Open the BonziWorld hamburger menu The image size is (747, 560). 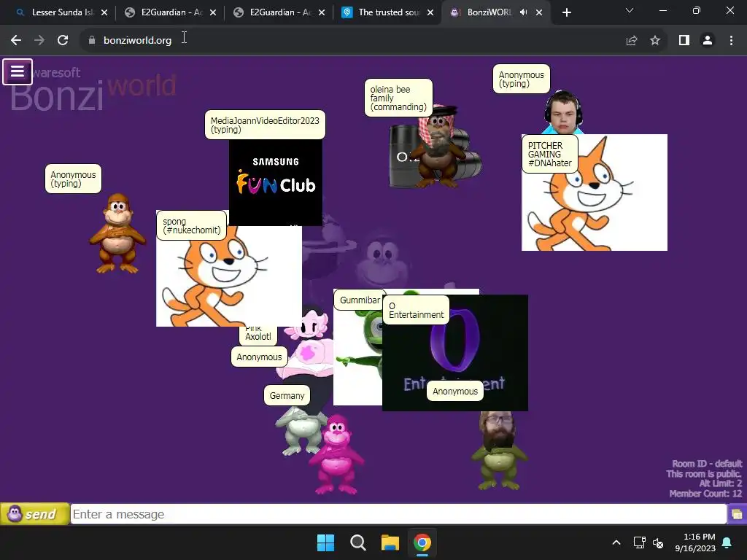(x=18, y=72)
